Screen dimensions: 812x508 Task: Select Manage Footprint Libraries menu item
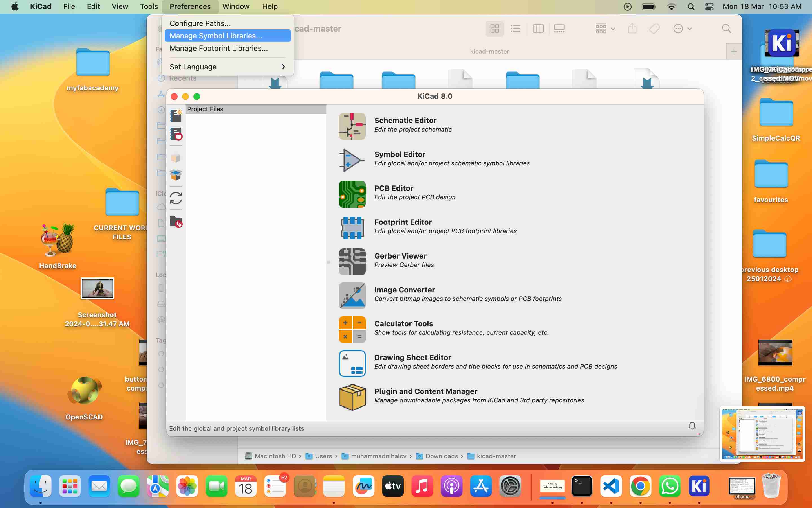tap(228, 48)
